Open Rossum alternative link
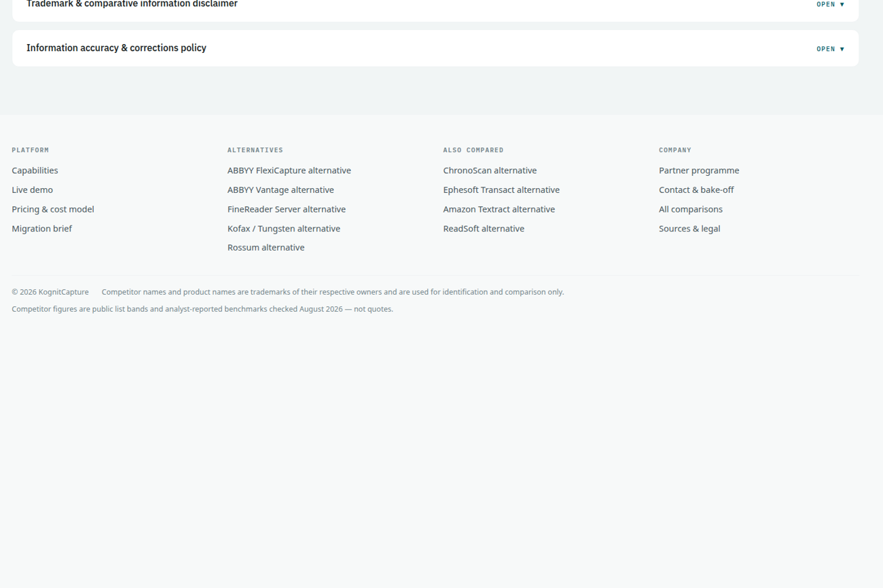Viewport: 883px width, 588px height. [x=266, y=248]
